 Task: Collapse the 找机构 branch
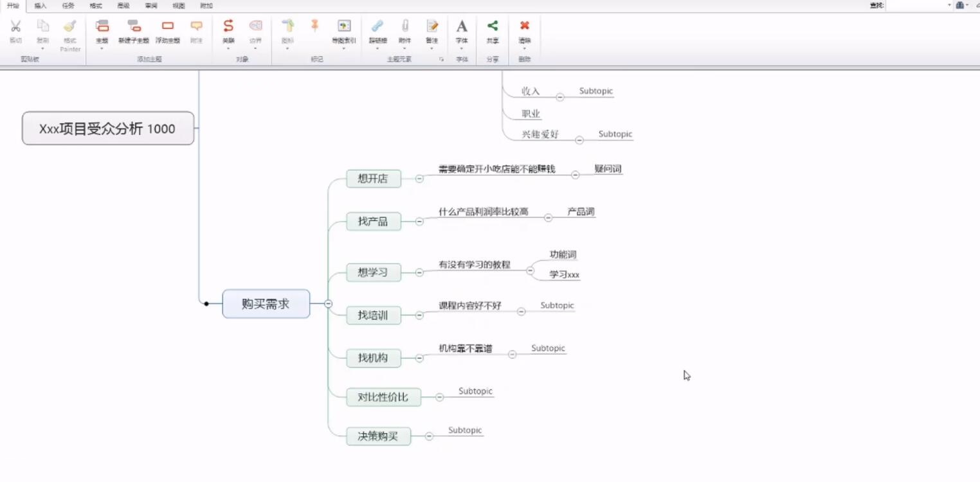pyautogui.click(x=419, y=358)
